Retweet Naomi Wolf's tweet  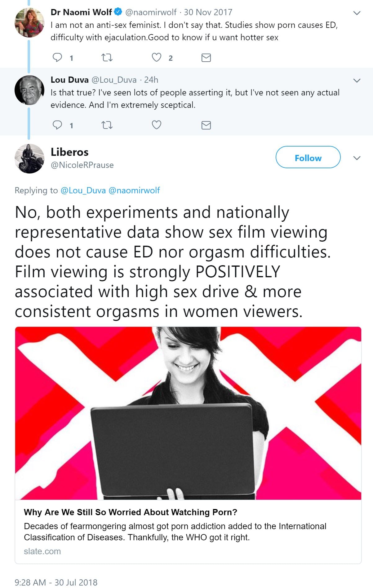[x=107, y=58]
